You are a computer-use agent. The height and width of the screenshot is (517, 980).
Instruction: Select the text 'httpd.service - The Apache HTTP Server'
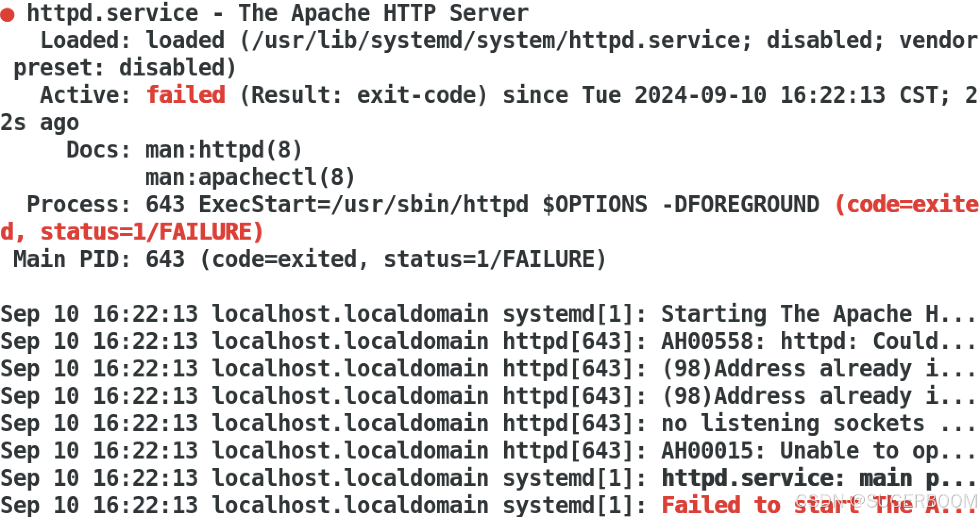coord(278,13)
